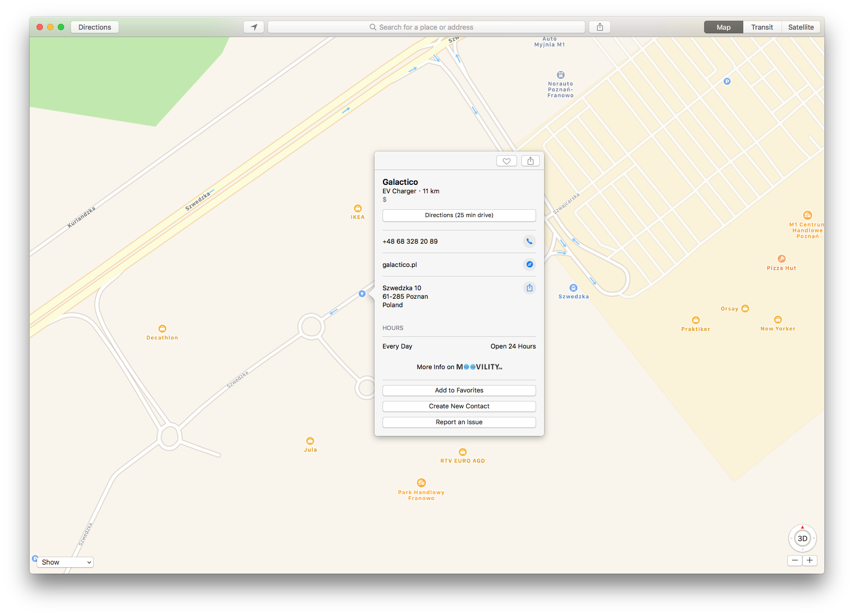Open the Directions panel
The height and width of the screenshot is (616, 854).
pos(95,27)
